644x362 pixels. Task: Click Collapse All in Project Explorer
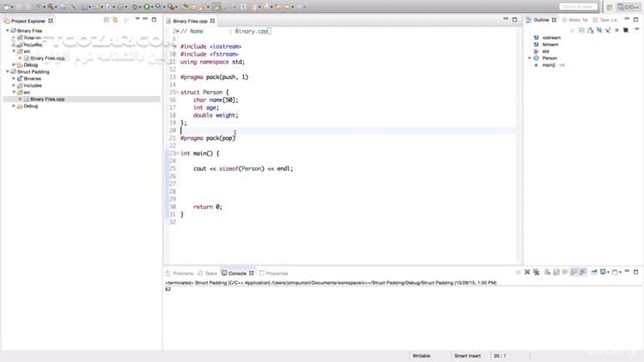click(106, 20)
